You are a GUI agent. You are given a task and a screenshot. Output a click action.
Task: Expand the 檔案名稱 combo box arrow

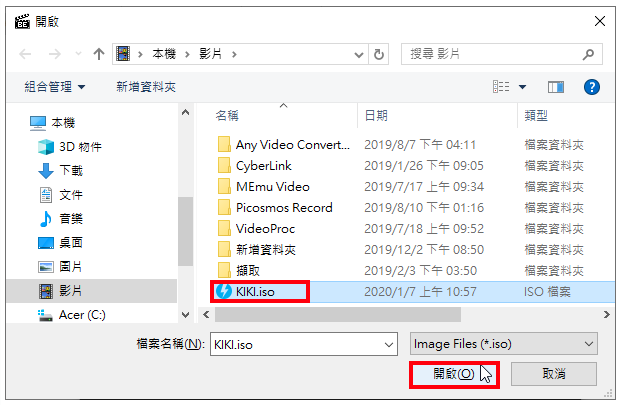pyautogui.click(x=388, y=344)
